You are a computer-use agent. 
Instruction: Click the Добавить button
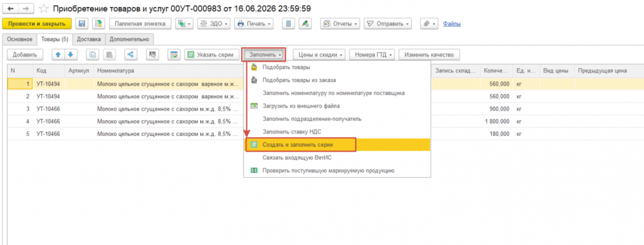pyautogui.click(x=25, y=54)
